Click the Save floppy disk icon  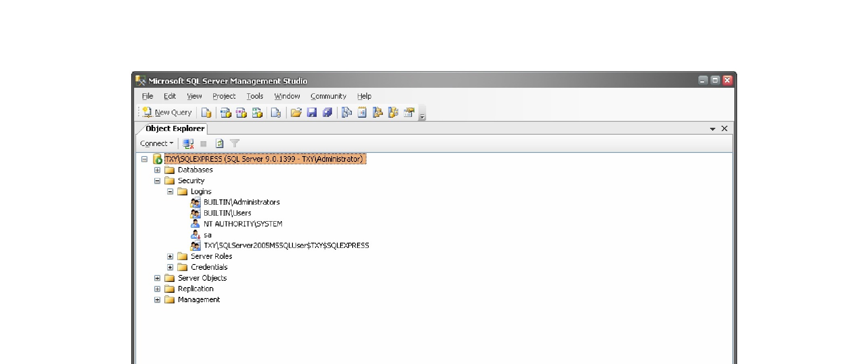point(312,112)
